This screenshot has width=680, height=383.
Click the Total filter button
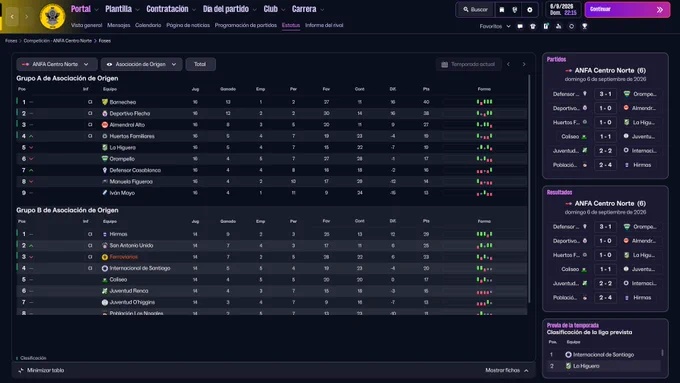[200, 64]
